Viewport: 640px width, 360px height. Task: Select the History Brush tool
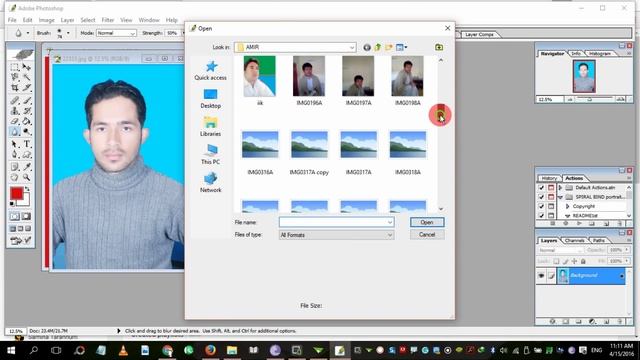[x=27, y=111]
